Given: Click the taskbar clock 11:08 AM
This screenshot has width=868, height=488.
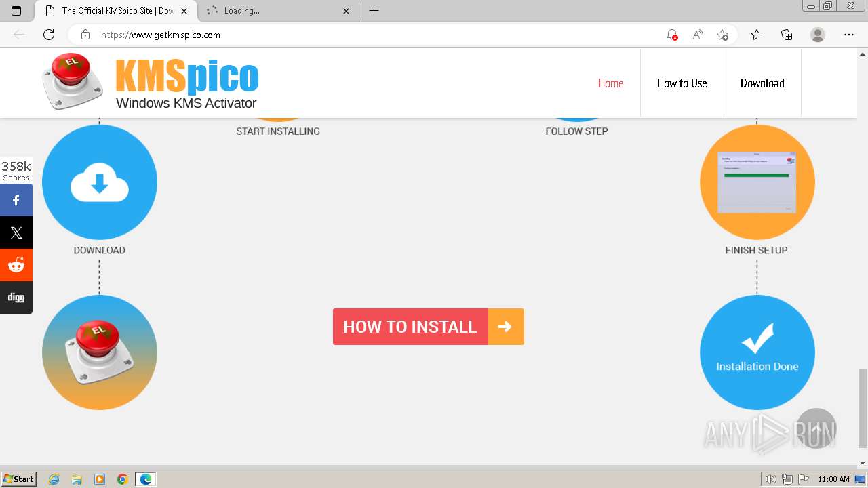Looking at the screenshot, I should [x=833, y=479].
